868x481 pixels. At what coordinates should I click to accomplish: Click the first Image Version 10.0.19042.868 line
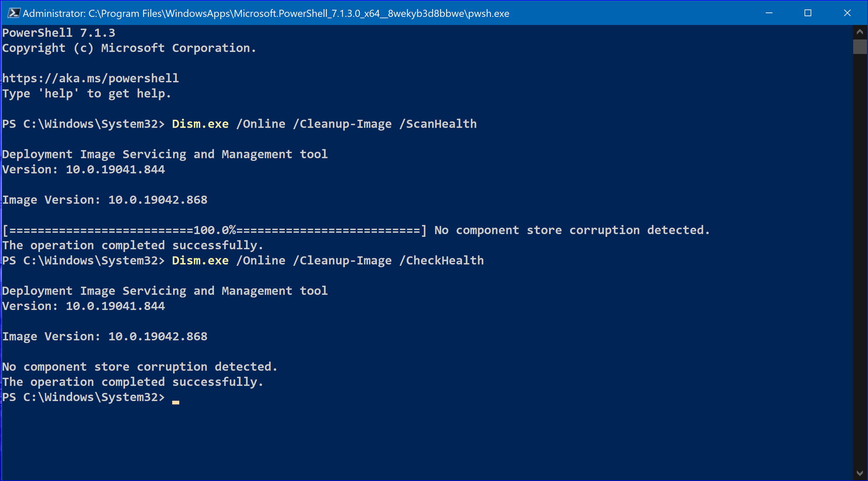click(105, 200)
